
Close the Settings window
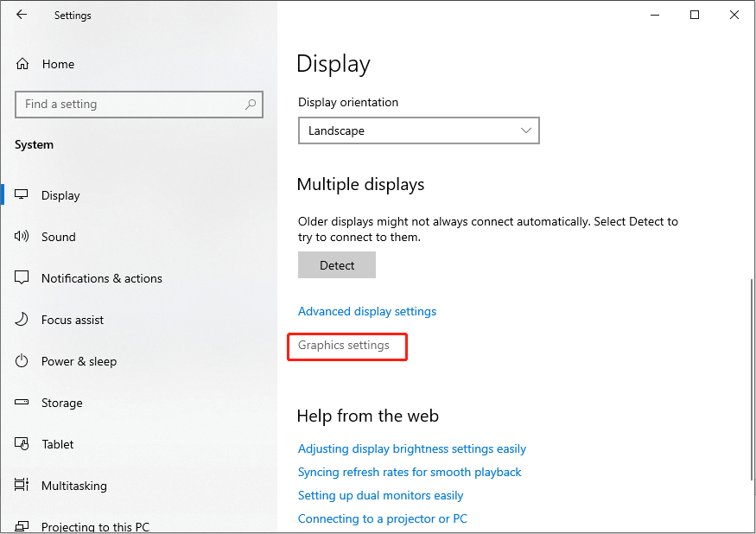coord(734,15)
